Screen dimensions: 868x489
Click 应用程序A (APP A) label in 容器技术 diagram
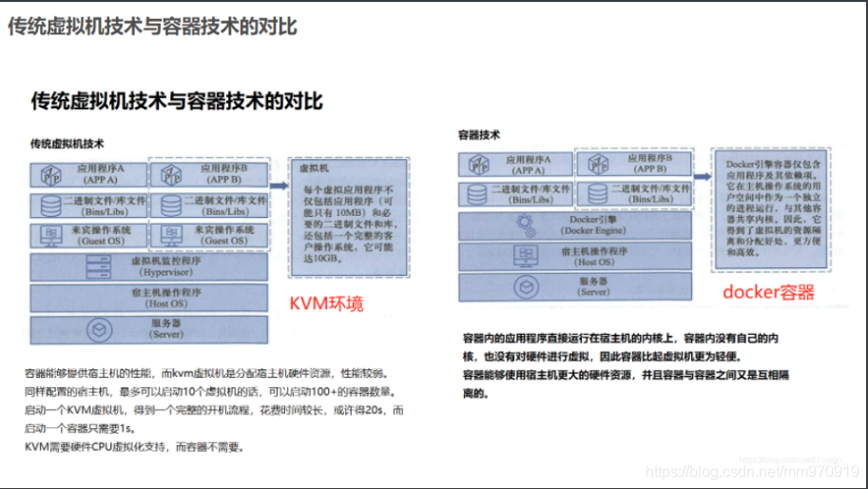click(x=528, y=165)
